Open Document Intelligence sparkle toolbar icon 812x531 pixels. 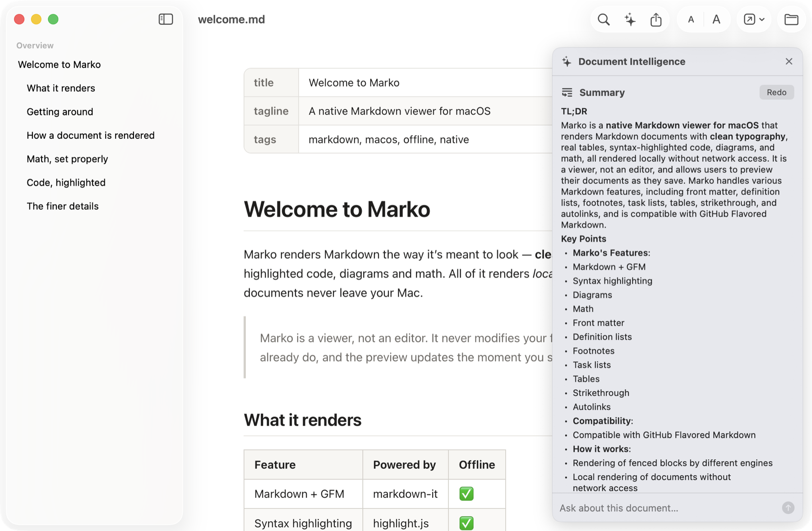click(x=630, y=19)
